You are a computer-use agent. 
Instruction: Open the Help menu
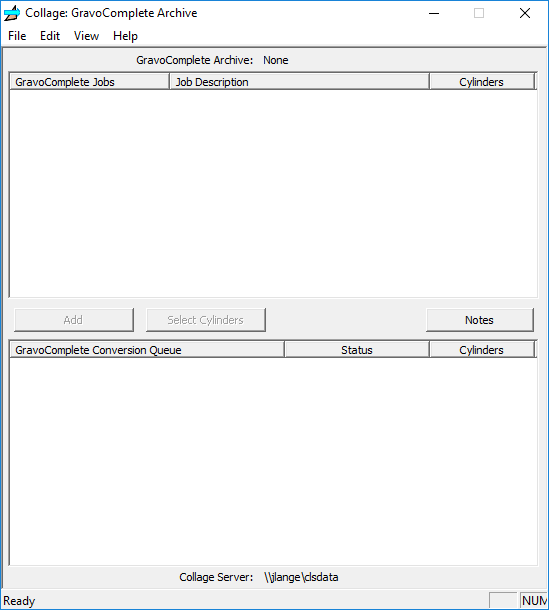(125, 36)
